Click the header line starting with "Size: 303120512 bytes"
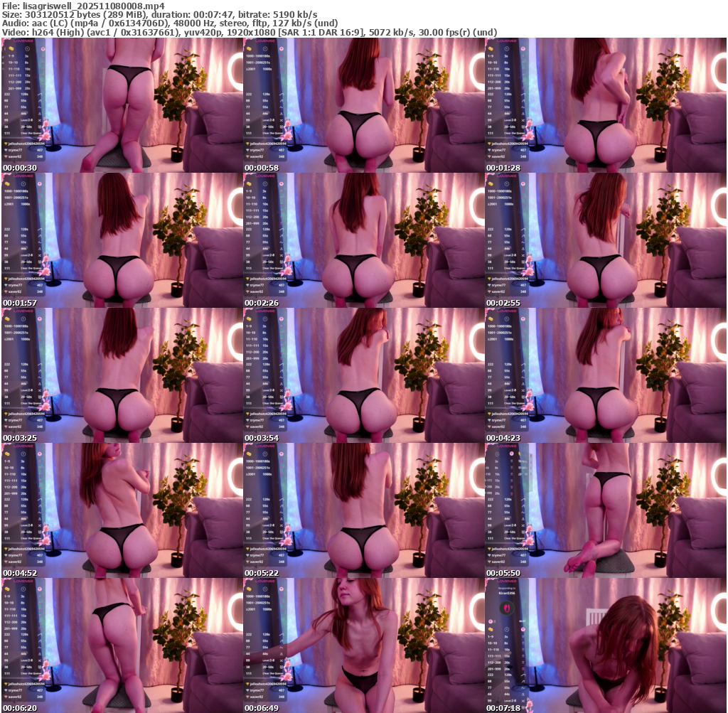The height and width of the screenshot is (713, 728). click(160, 14)
